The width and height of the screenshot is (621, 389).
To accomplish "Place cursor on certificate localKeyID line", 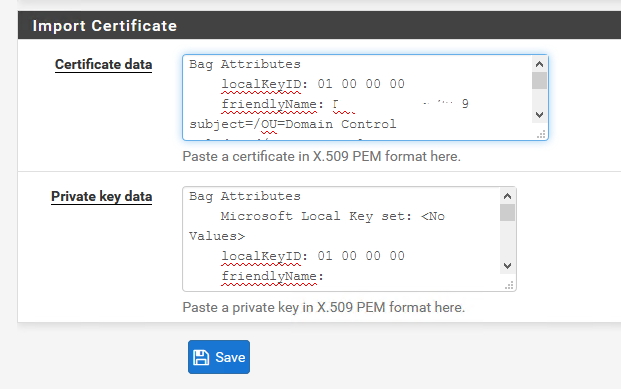I will (x=313, y=84).
